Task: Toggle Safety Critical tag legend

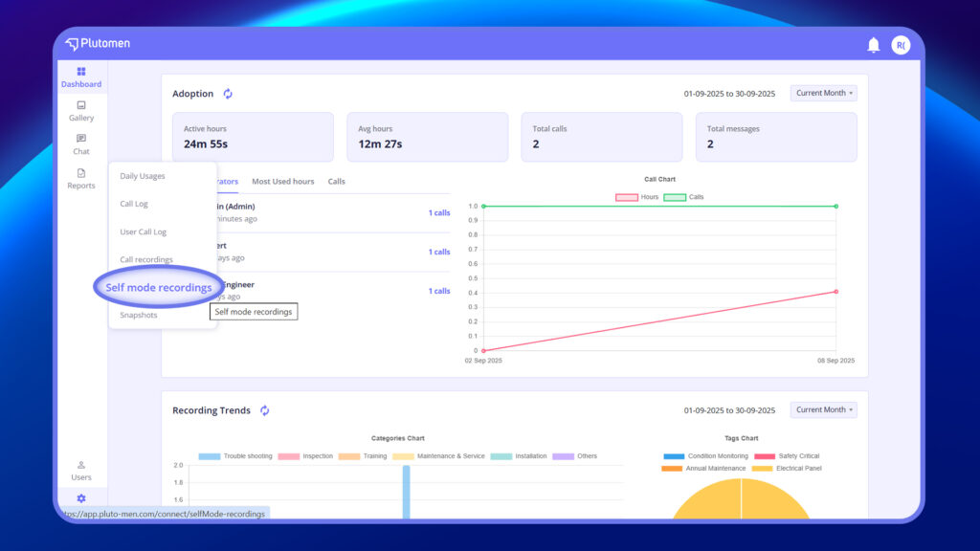Action: pyautogui.click(x=787, y=456)
